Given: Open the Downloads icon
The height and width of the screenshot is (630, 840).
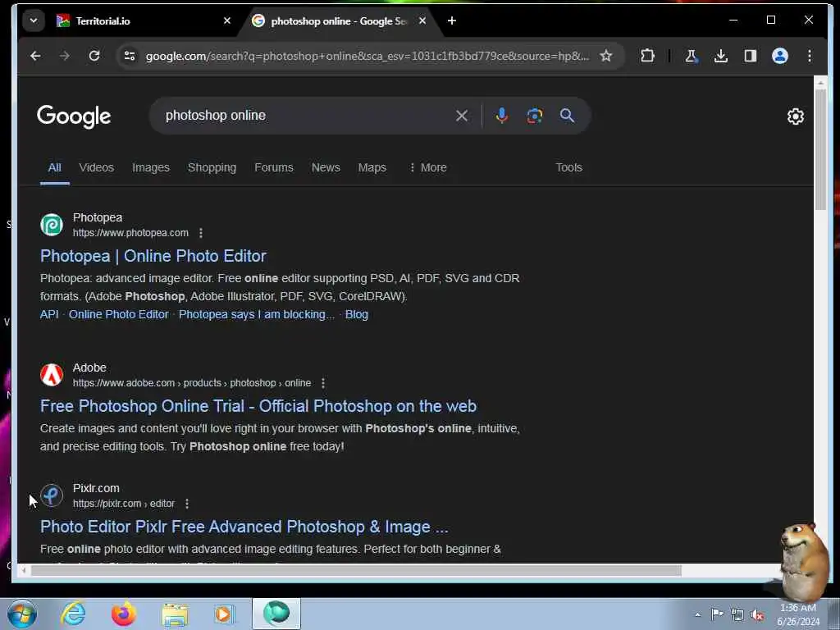Looking at the screenshot, I should pos(720,56).
